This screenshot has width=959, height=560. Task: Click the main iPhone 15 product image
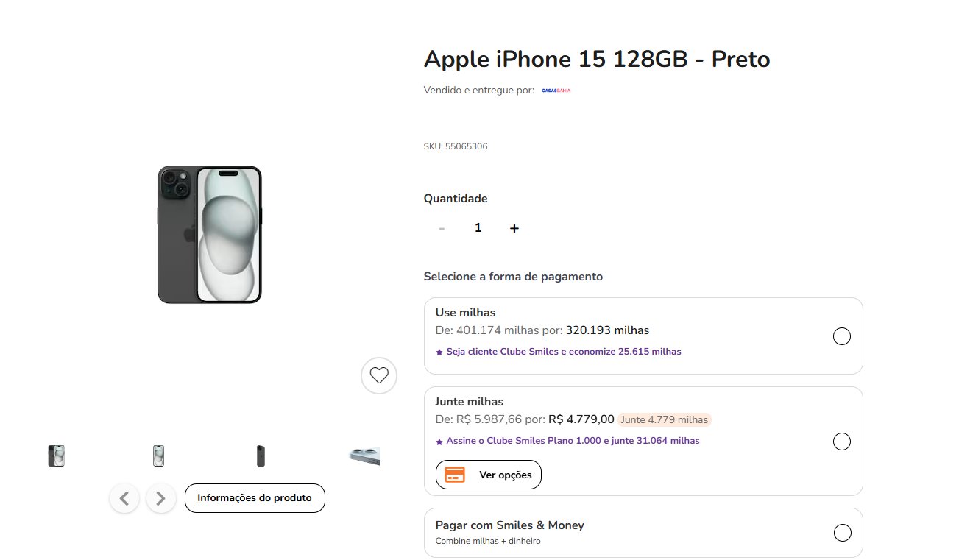coord(210,235)
